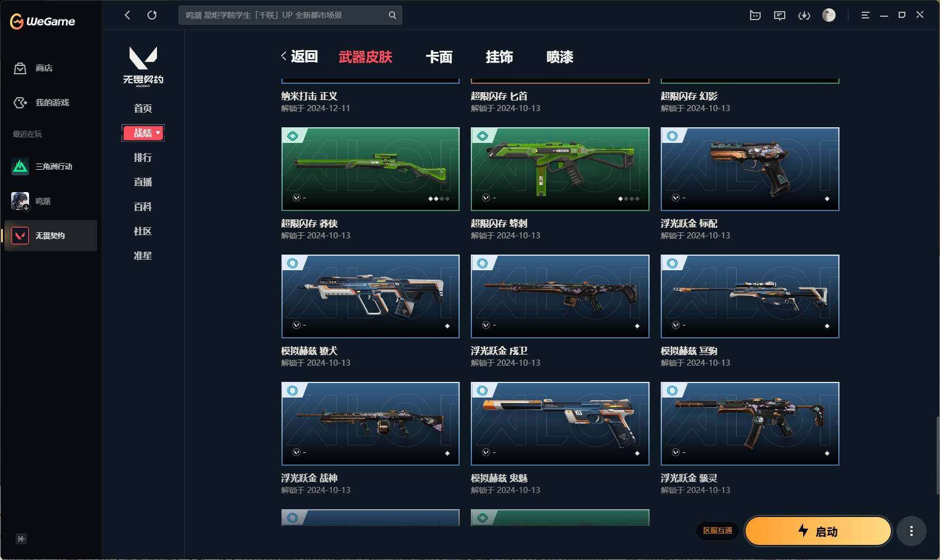Click the tier badge on 超限闪存 蜂刺 card

click(483, 136)
